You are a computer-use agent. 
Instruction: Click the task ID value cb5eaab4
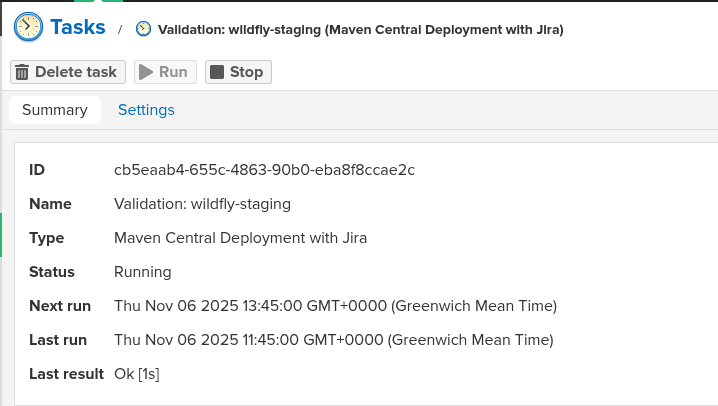264,170
